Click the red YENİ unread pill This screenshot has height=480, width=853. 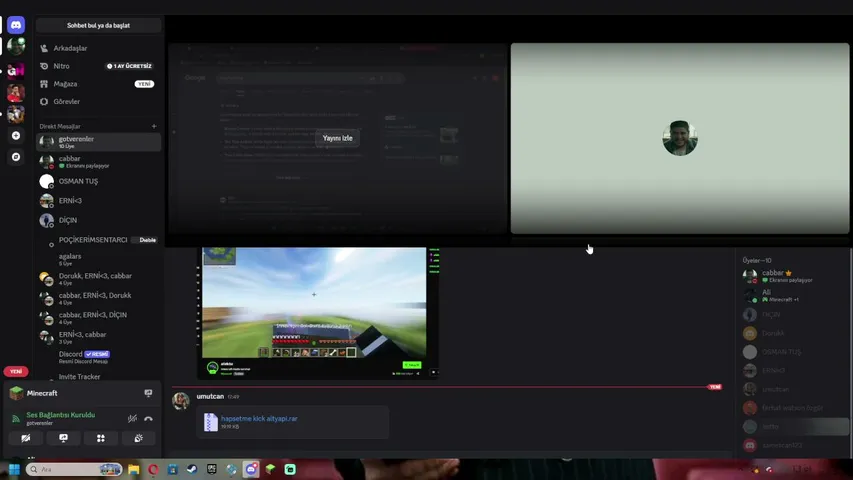coord(16,371)
